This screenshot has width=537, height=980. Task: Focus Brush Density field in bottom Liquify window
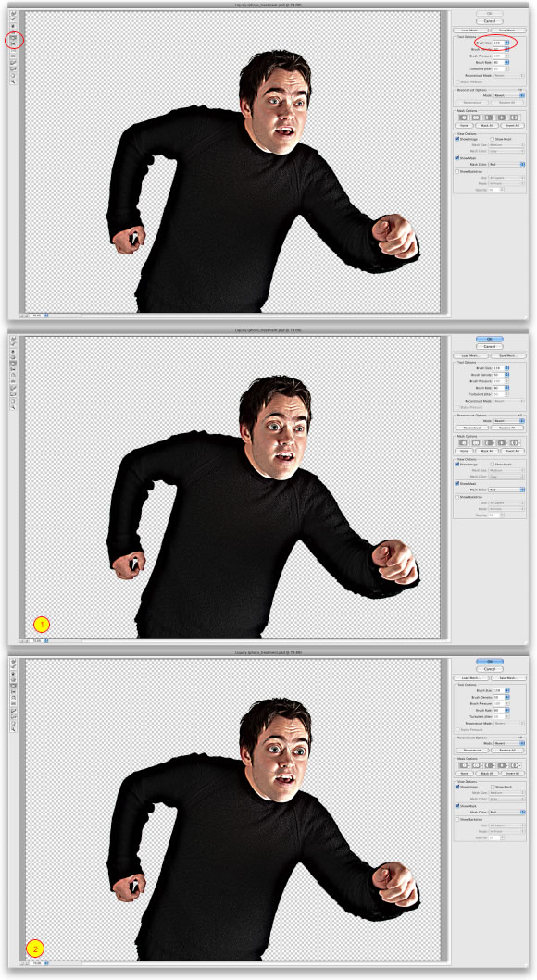click(x=499, y=697)
